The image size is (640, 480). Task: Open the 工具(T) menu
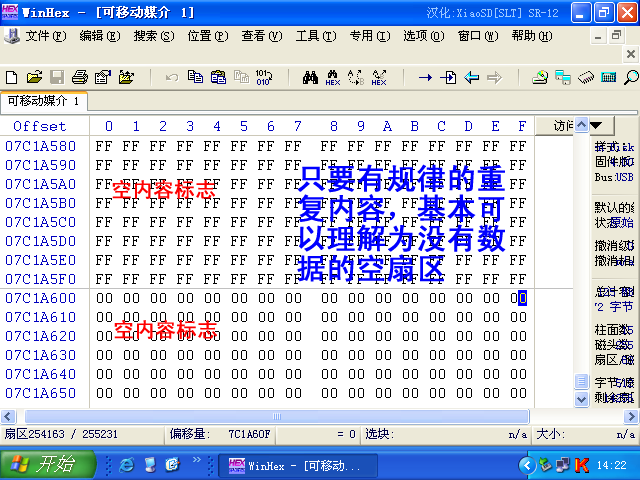(316, 36)
